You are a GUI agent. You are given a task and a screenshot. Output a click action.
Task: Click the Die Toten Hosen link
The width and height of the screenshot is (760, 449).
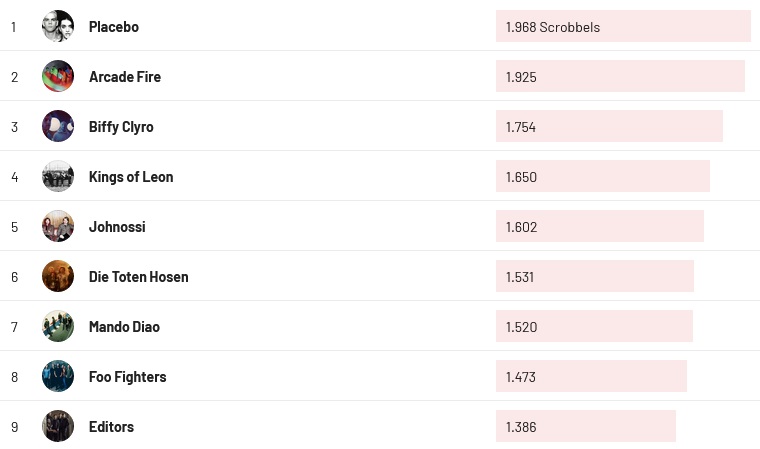click(138, 277)
